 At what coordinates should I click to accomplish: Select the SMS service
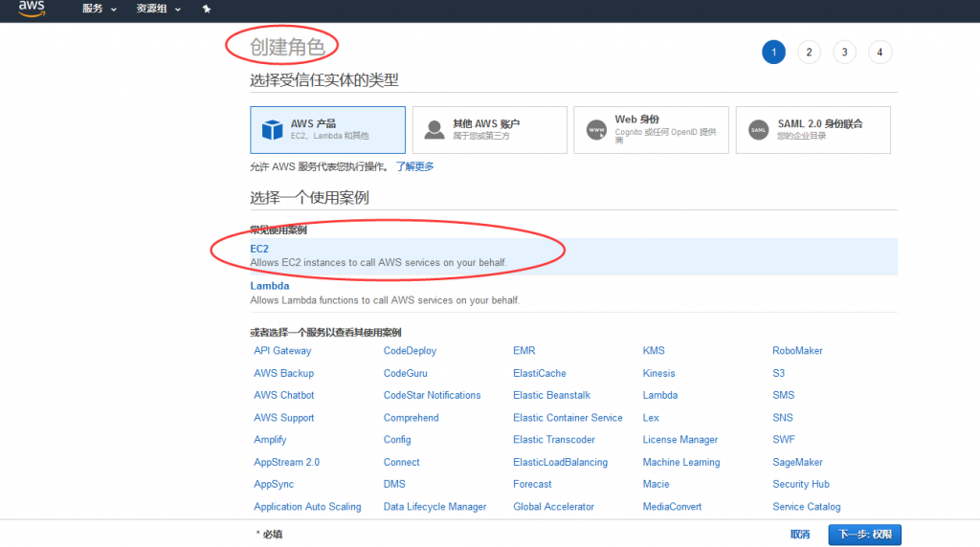click(x=783, y=395)
